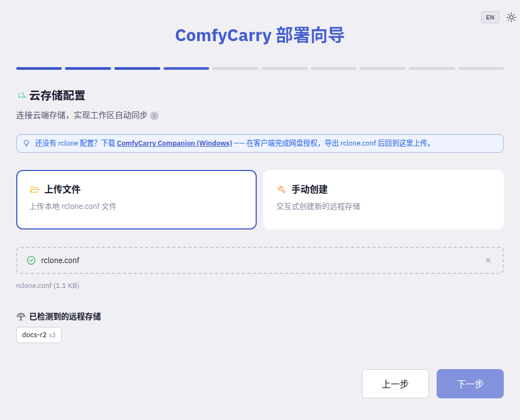Click the ComfyCarry 部署向导 title
Screen dimensions: 520x420
(259, 35)
